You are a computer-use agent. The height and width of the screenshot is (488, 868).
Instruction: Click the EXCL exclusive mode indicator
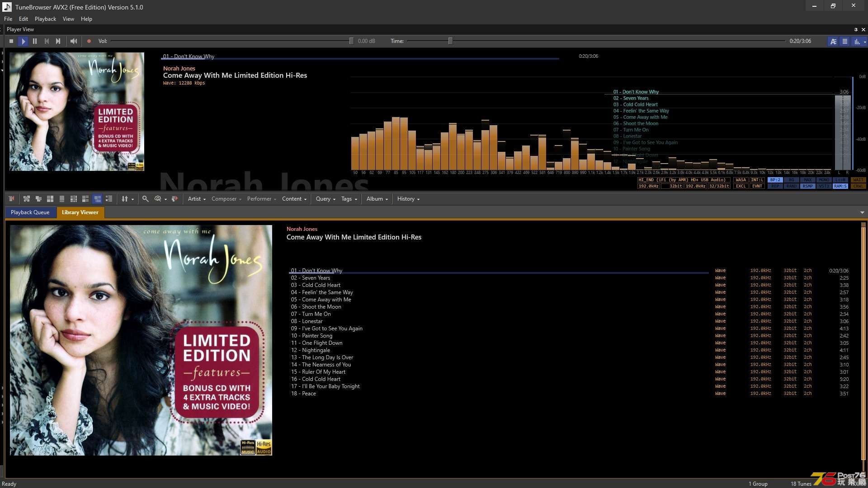point(741,186)
